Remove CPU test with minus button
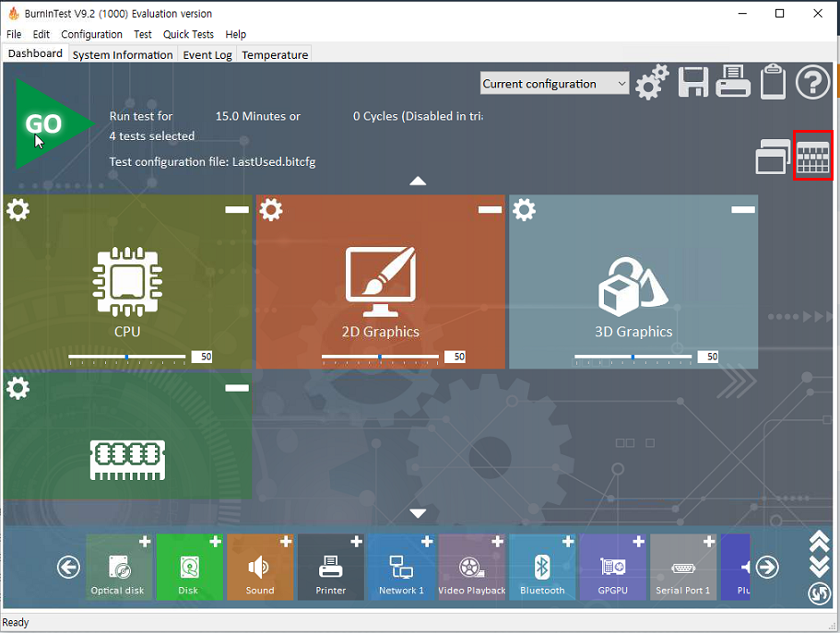This screenshot has width=840, height=633. pos(237,209)
